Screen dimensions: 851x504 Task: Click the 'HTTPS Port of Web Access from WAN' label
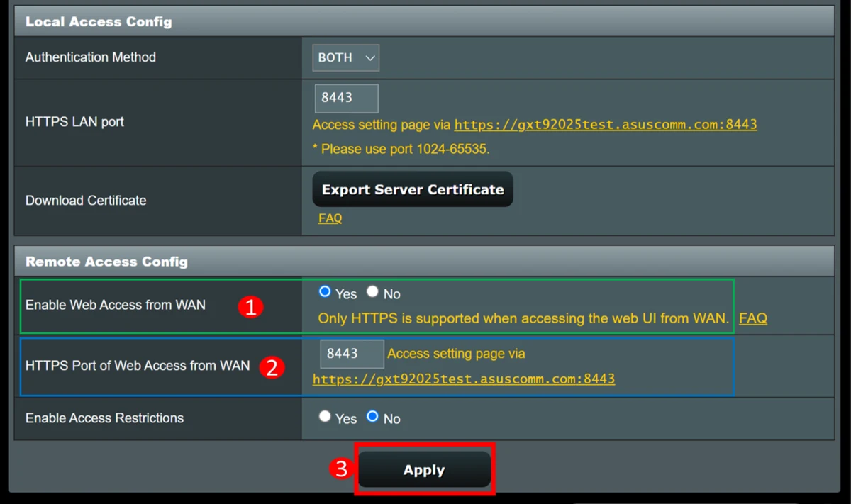tap(138, 366)
